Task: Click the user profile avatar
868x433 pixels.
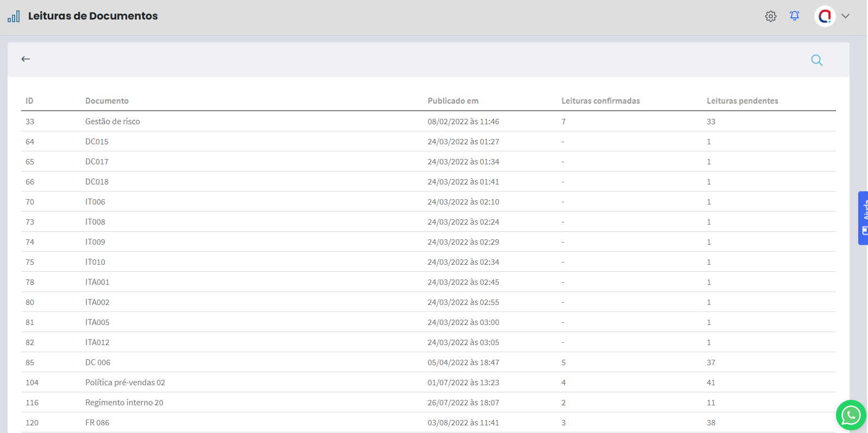Action: pyautogui.click(x=825, y=16)
